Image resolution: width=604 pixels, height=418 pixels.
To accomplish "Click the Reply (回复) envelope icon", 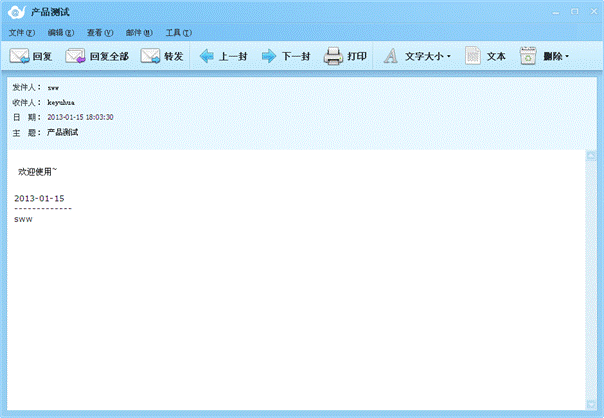I will pos(19,57).
